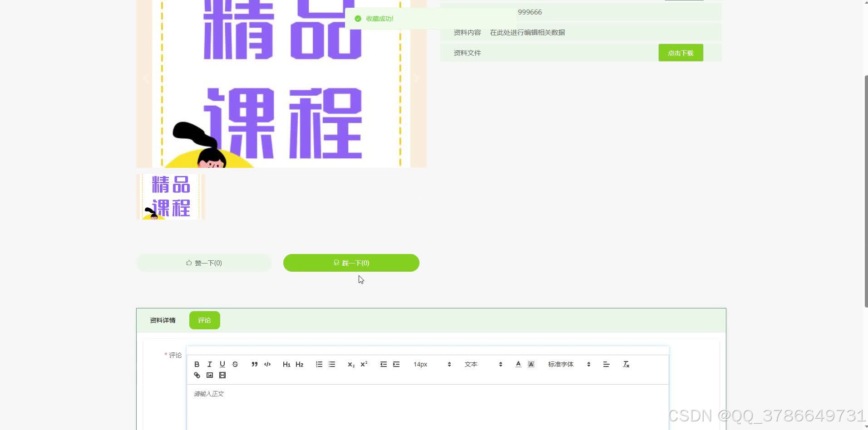Image resolution: width=868 pixels, height=430 pixels.
Task: Insert a video in the editor
Action: 222,375
